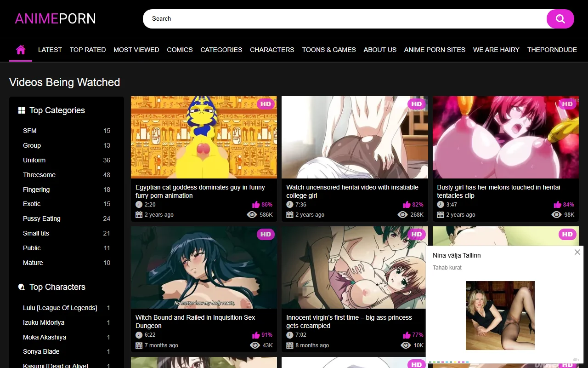Click the calendar icon under Witch Bound video
The image size is (588, 368).
(139, 345)
